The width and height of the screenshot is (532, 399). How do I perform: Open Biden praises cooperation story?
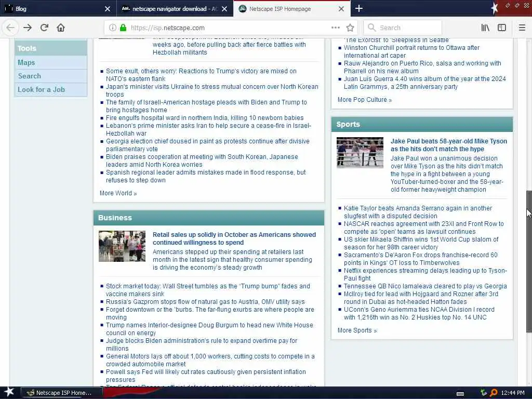tap(202, 161)
